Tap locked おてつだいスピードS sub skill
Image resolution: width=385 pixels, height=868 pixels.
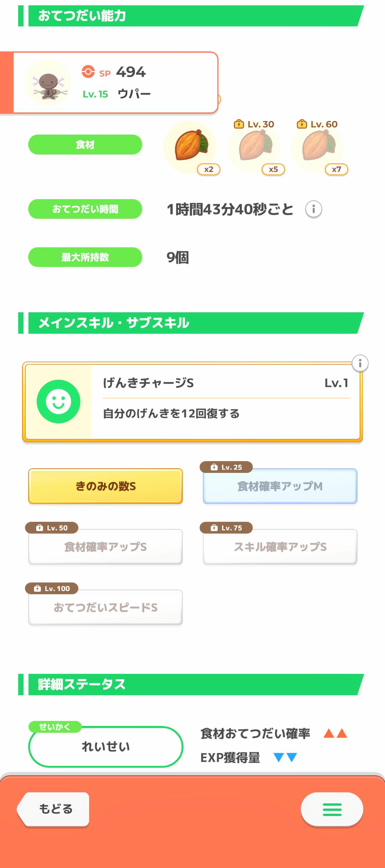click(106, 607)
